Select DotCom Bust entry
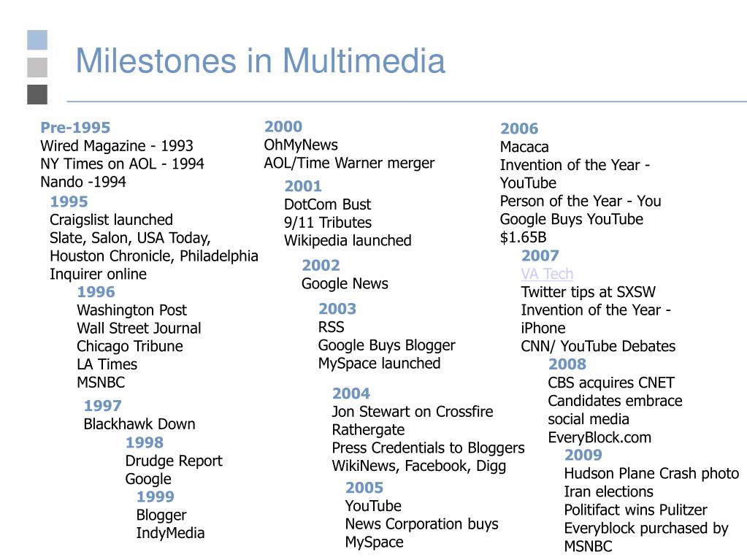The height and width of the screenshot is (560, 747). 328,204
